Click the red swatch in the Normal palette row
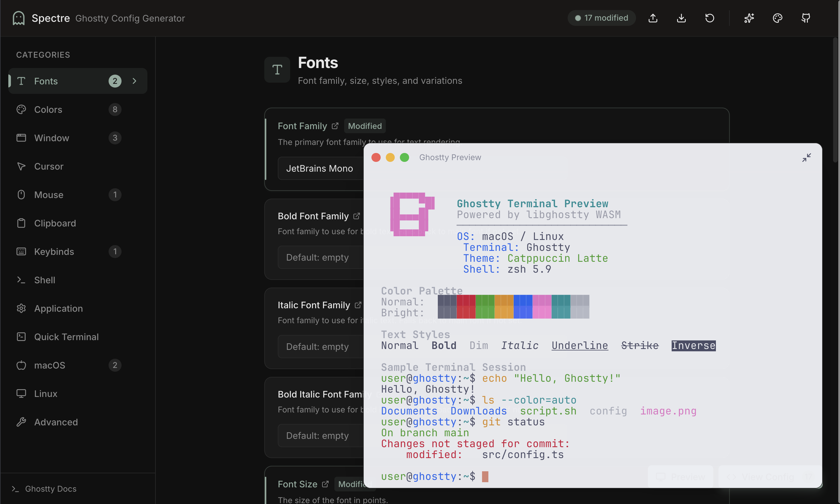The image size is (840, 504). [x=466, y=301]
